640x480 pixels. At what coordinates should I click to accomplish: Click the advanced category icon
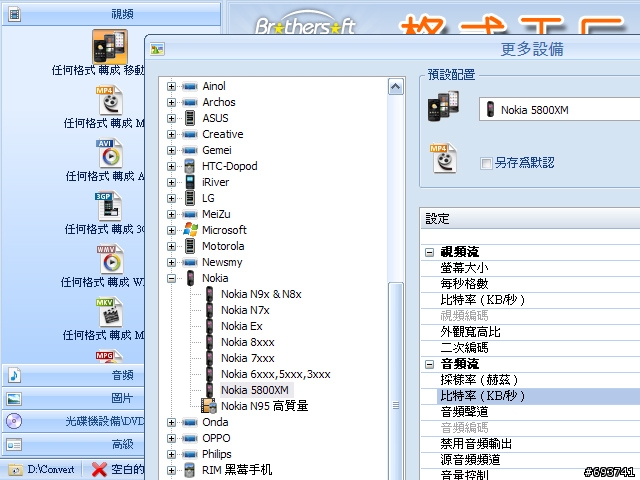[14, 444]
